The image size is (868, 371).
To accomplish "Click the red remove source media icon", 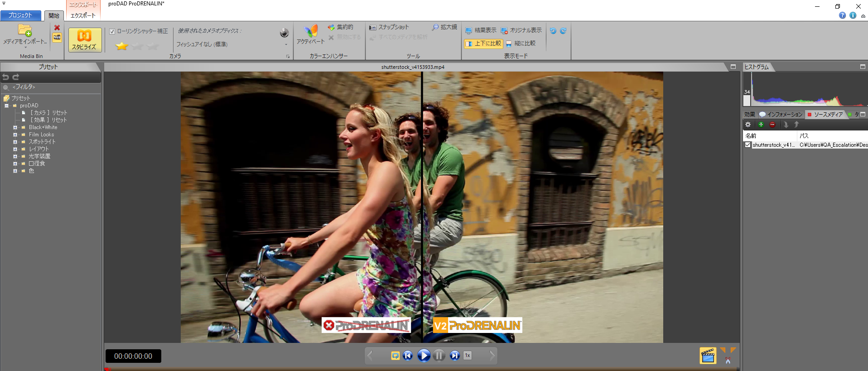I will click(x=772, y=125).
